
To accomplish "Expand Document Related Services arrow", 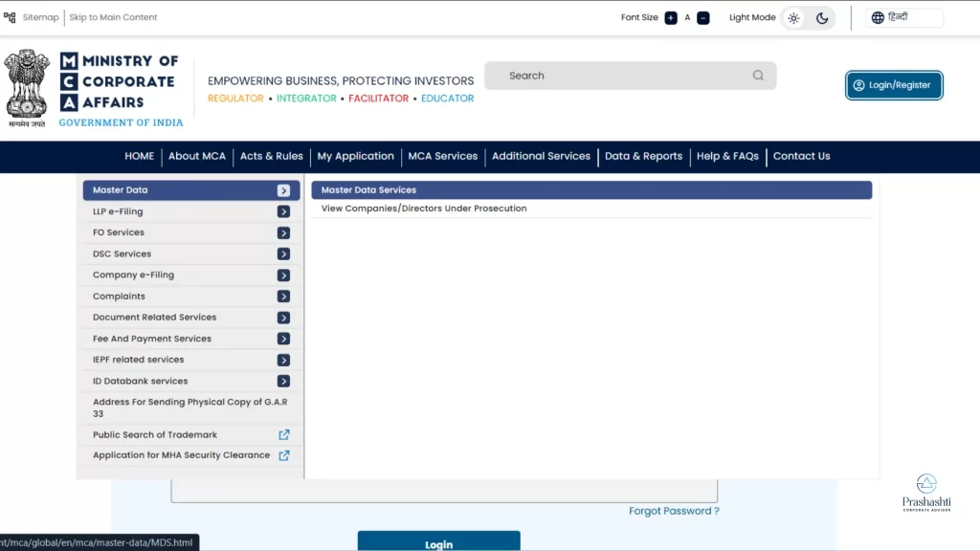I will click(x=283, y=318).
